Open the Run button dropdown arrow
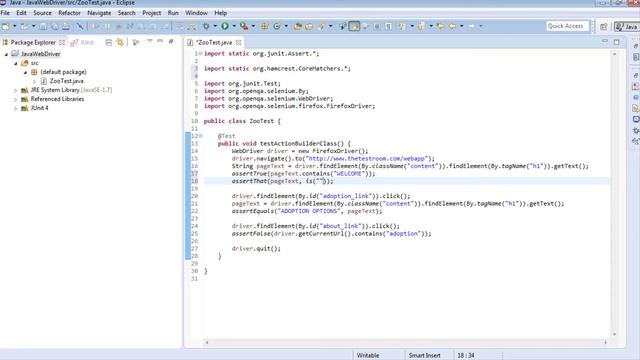The image size is (640, 360). click(x=234, y=26)
